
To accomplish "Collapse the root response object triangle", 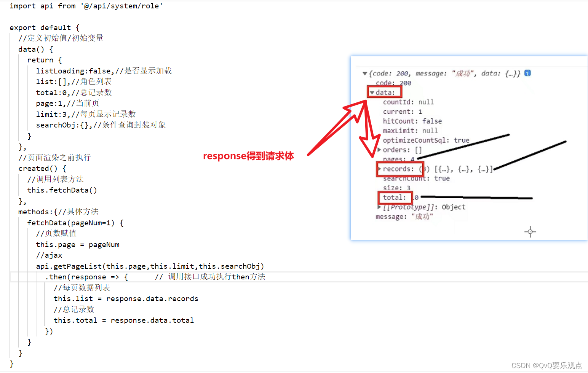I will tap(365, 73).
